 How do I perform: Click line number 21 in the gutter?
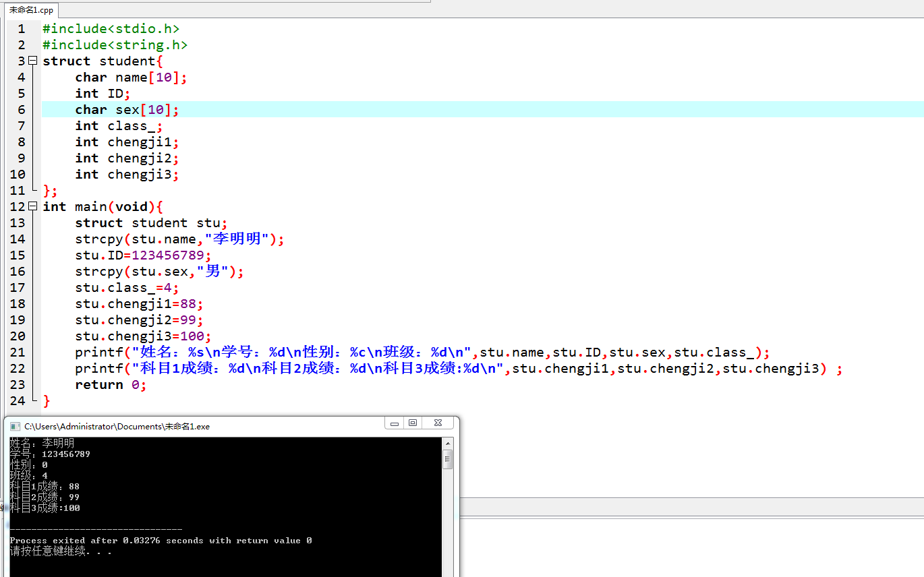tap(18, 352)
